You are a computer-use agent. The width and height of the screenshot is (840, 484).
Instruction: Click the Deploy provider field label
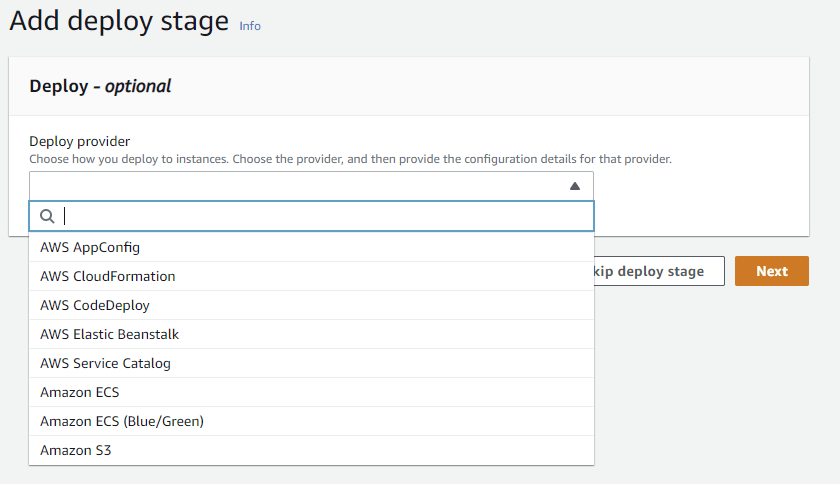click(80, 141)
